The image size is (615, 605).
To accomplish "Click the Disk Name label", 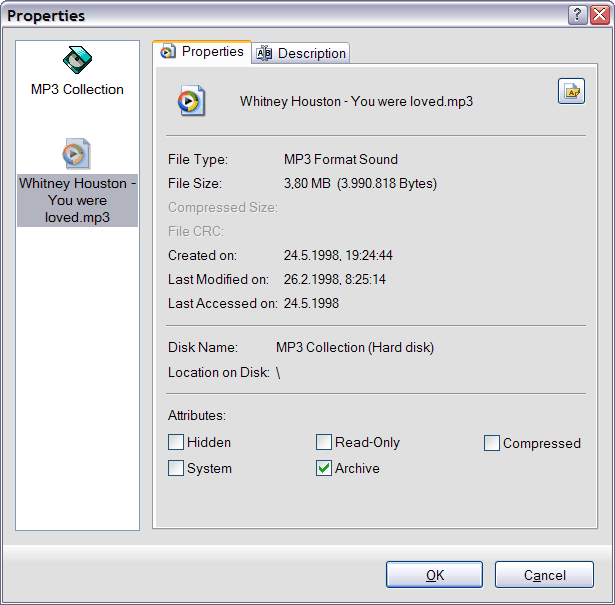I will click(x=203, y=348).
